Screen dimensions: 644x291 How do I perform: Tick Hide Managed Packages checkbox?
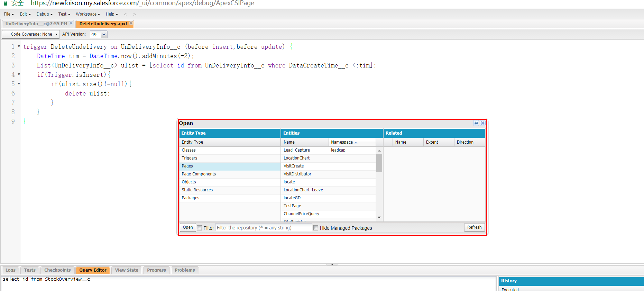tap(316, 228)
